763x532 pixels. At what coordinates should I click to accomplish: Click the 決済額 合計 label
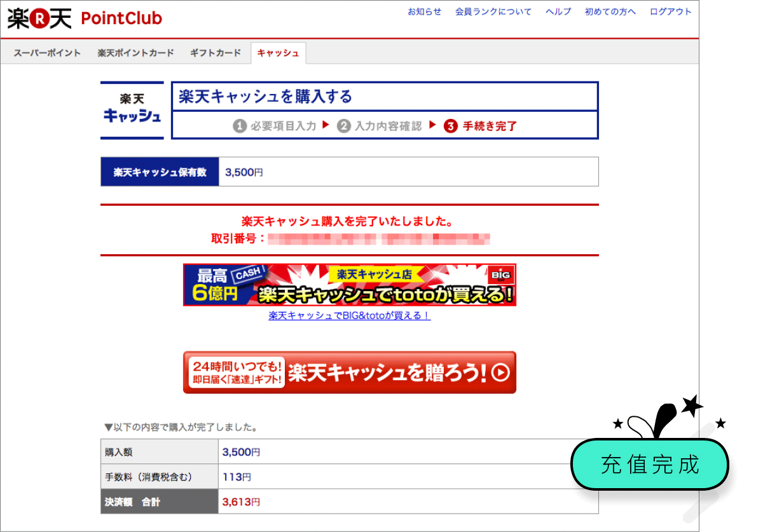[x=160, y=501]
